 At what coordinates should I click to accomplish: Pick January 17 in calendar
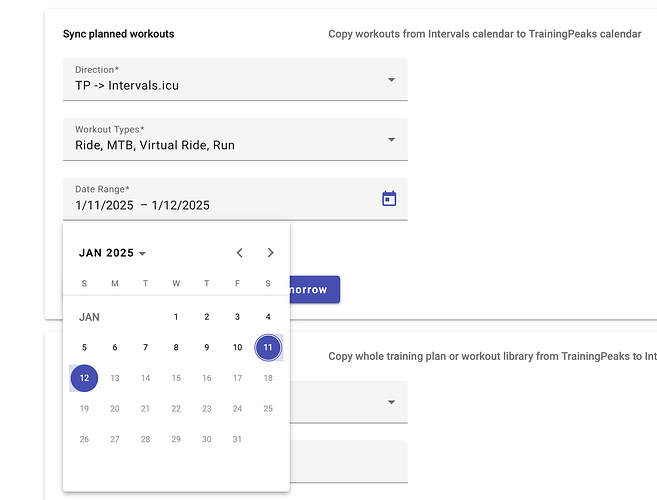pyautogui.click(x=237, y=378)
